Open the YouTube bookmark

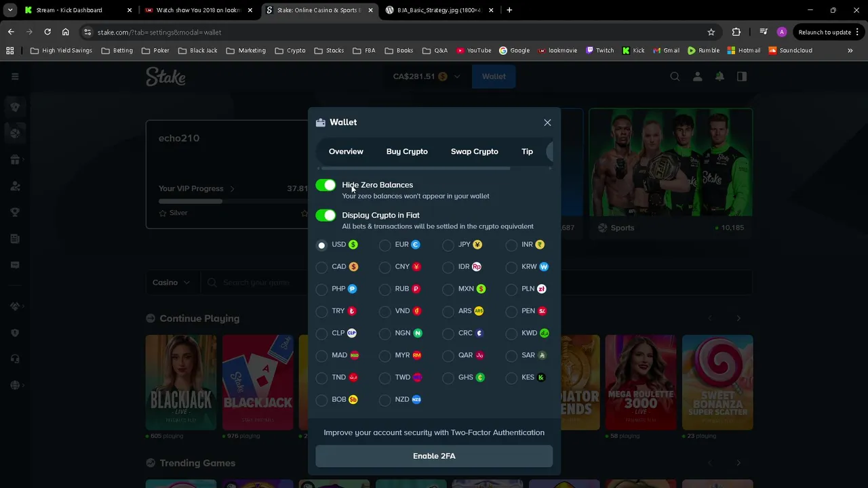(473, 50)
